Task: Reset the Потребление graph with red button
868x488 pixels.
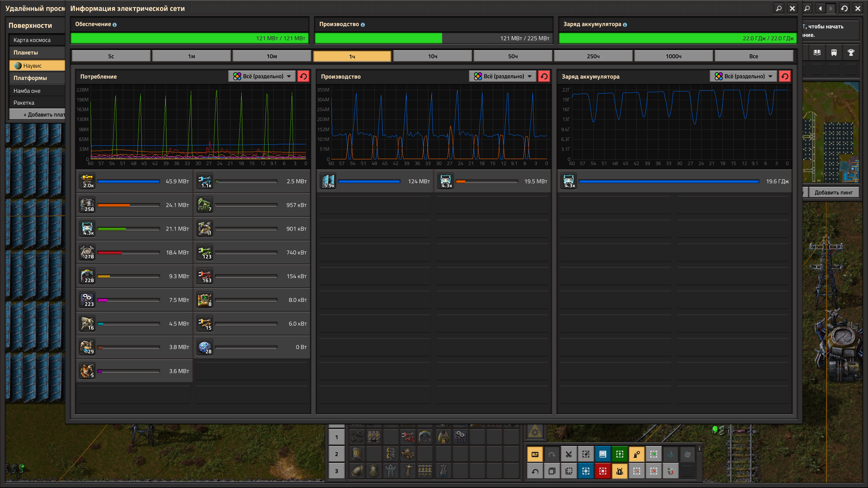Action: [x=303, y=76]
